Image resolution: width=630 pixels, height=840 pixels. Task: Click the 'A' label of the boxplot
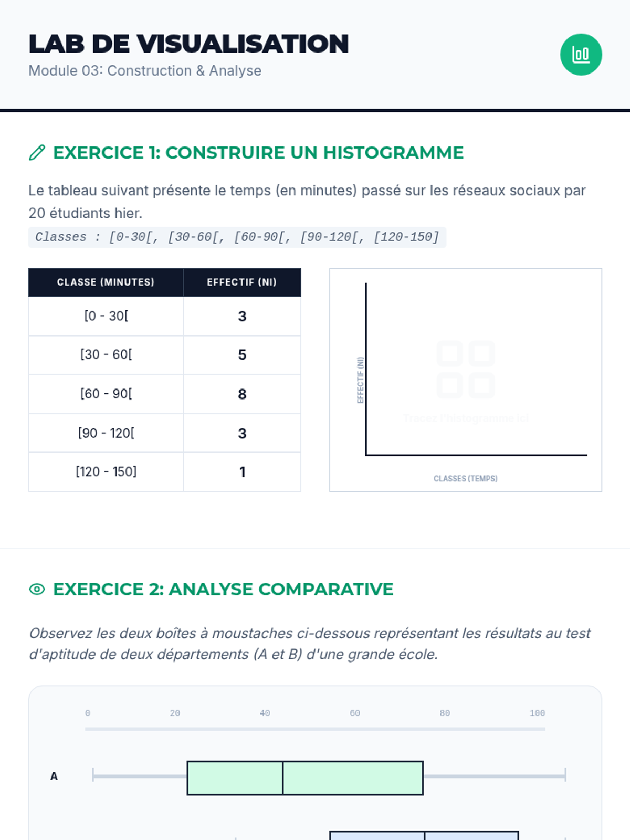54,776
